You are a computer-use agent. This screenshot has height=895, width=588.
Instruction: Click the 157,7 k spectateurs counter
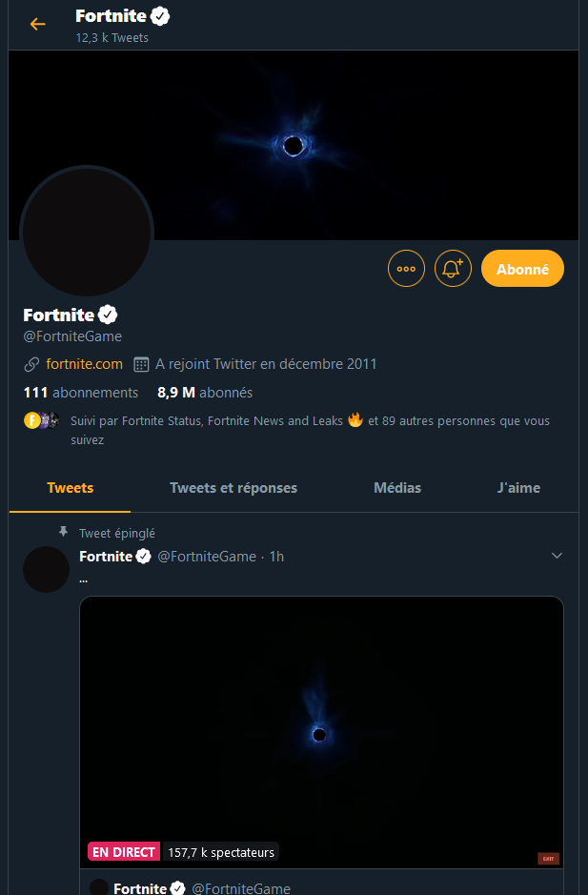(x=221, y=851)
